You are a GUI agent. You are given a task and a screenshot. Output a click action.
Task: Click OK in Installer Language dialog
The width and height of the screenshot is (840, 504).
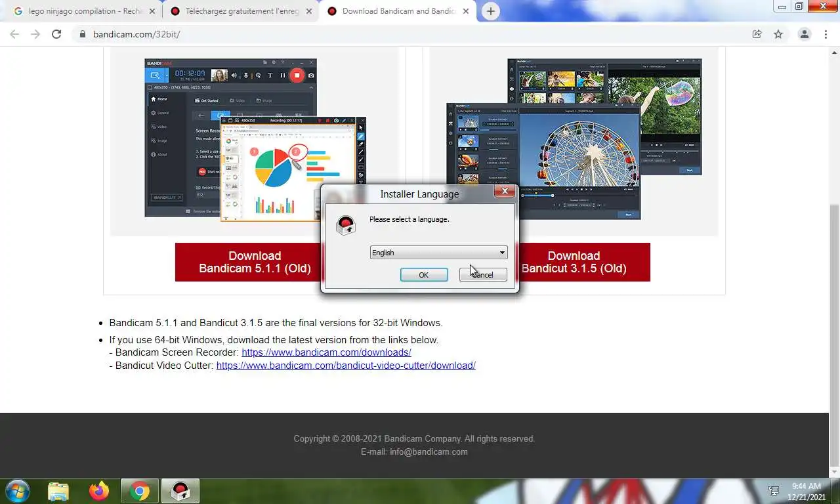[424, 274]
